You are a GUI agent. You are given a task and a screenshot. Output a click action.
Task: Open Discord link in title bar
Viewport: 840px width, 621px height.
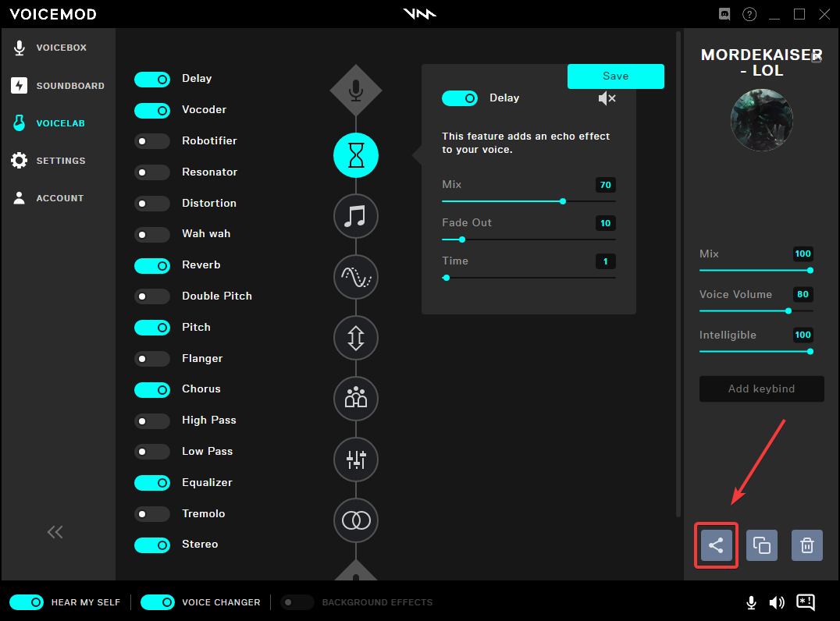[x=724, y=15]
